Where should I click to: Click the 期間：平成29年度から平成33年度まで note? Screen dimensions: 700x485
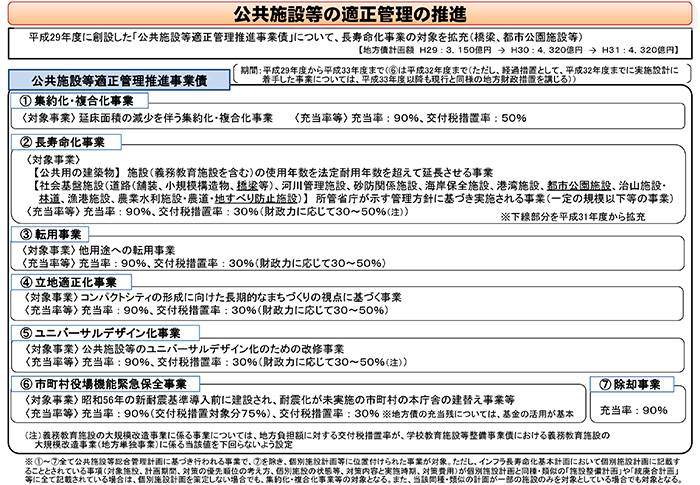[x=459, y=75]
